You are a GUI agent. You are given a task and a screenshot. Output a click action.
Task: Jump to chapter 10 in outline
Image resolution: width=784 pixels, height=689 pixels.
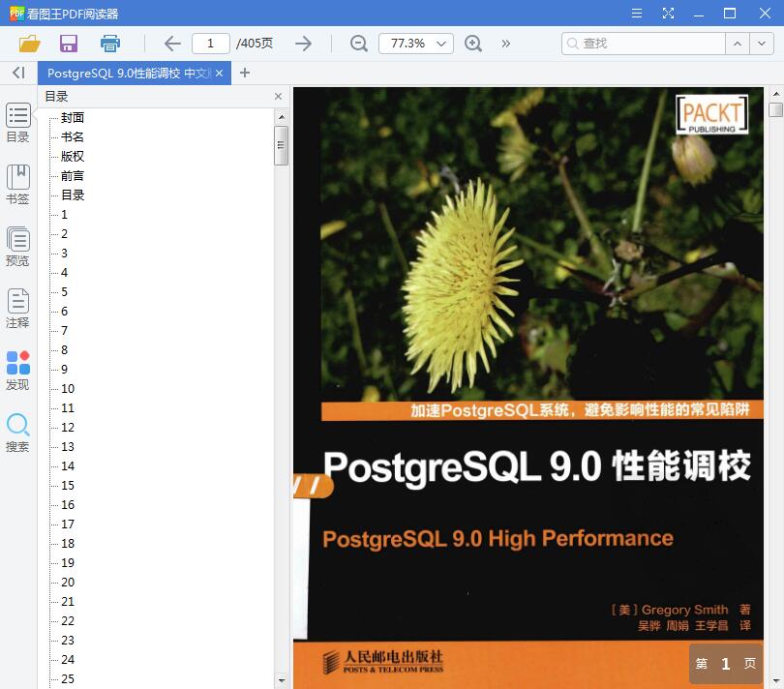coord(68,388)
